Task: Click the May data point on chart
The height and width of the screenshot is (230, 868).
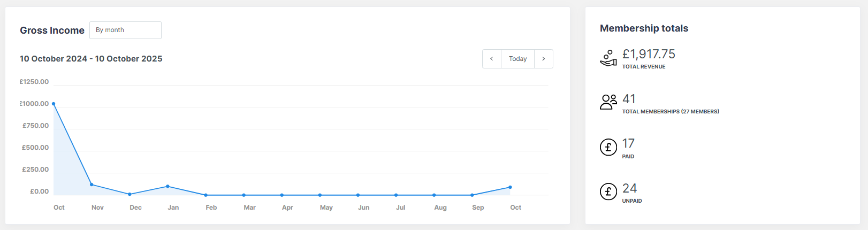Action: 320,195
